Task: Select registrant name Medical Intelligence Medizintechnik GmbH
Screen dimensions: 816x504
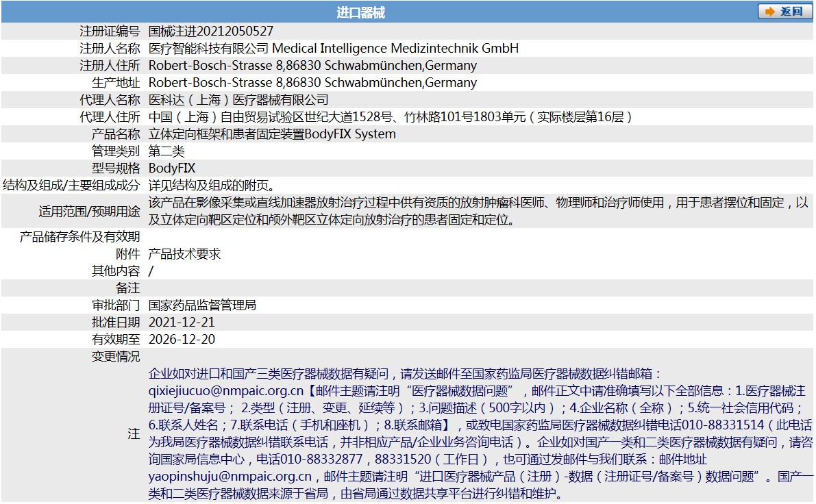Action: point(395,49)
